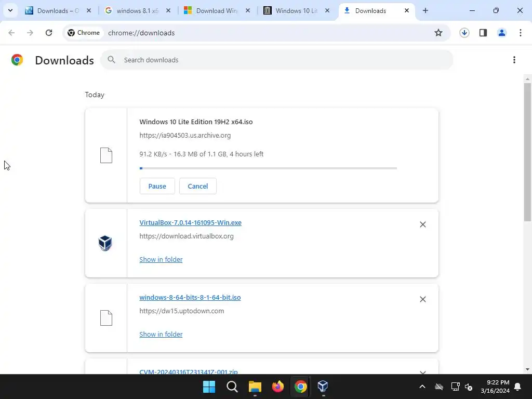The width and height of the screenshot is (532, 399).
Task: Click Chrome taskbar icon
Action: pyautogui.click(x=300, y=387)
